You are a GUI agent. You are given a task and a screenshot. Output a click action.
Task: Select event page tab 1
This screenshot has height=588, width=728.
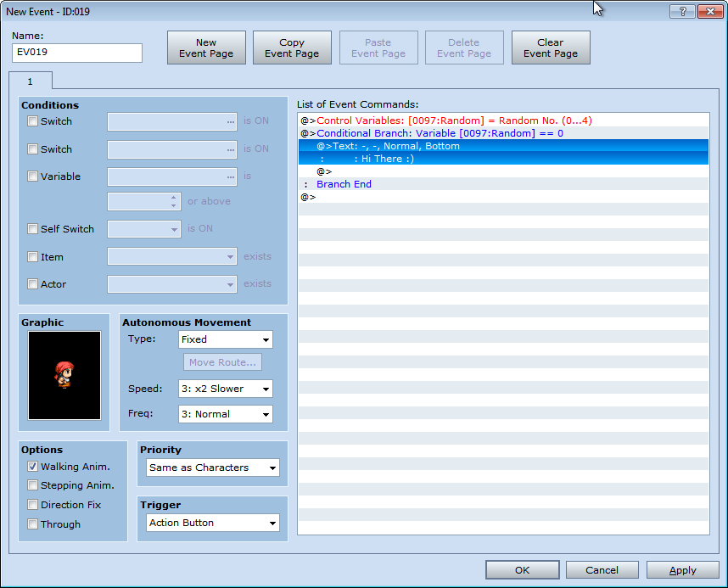(x=31, y=81)
